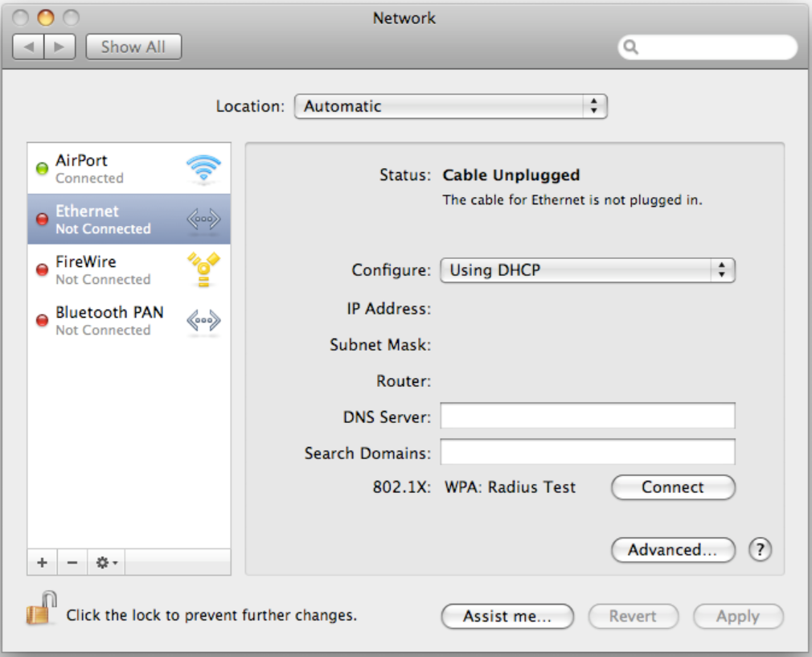The width and height of the screenshot is (812, 657).
Task: Click into the DNS Server field
Action: click(x=587, y=417)
